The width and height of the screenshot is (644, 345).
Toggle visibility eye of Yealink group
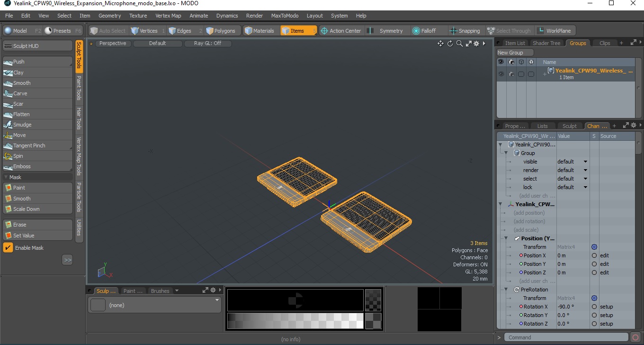(x=501, y=74)
